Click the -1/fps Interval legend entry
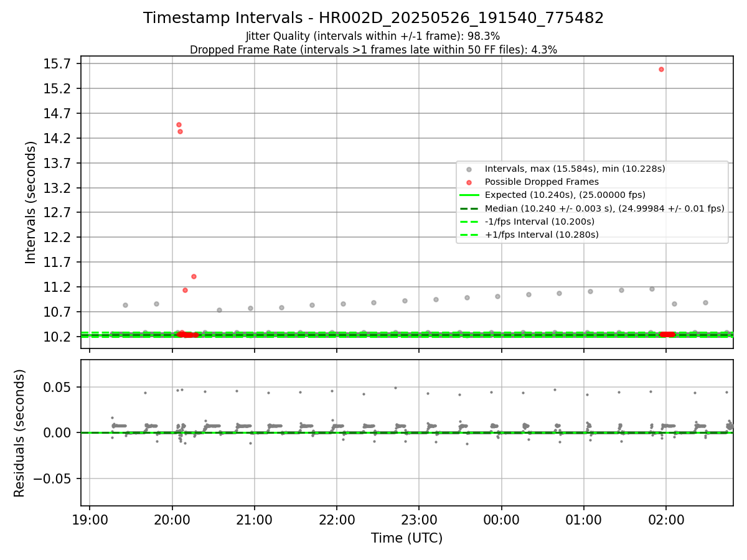Screen dimensions: 747x560 coord(540,222)
